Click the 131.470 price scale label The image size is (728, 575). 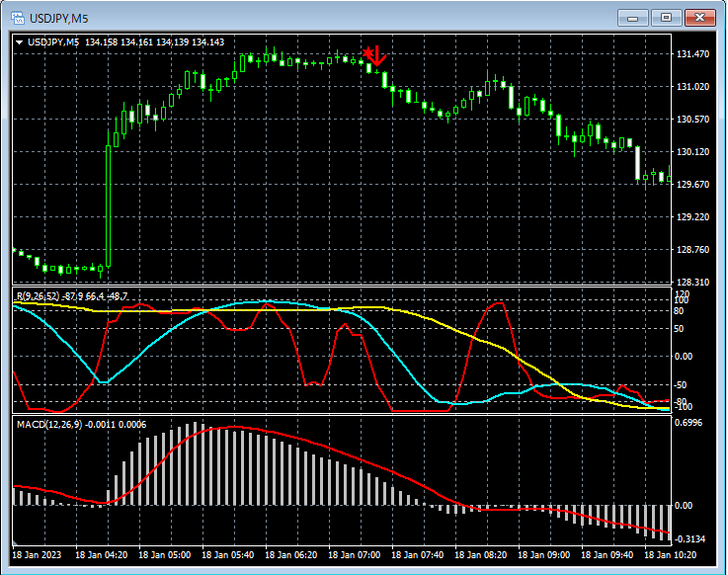[693, 54]
